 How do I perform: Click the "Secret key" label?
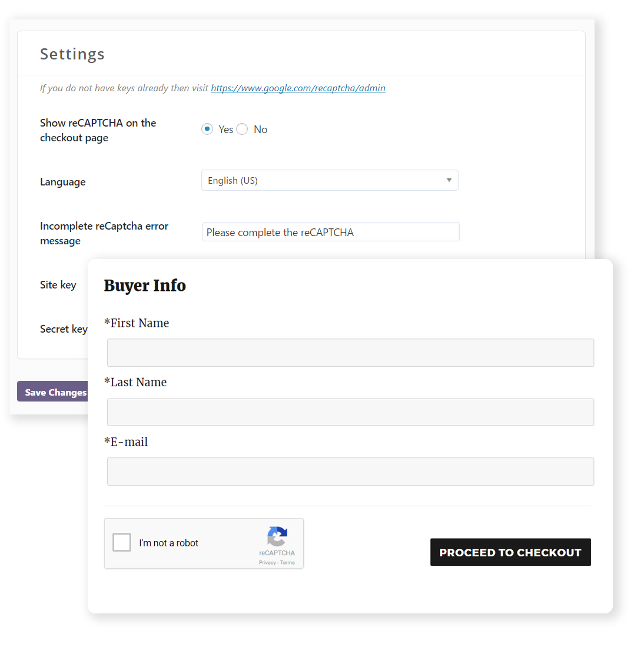(x=63, y=329)
